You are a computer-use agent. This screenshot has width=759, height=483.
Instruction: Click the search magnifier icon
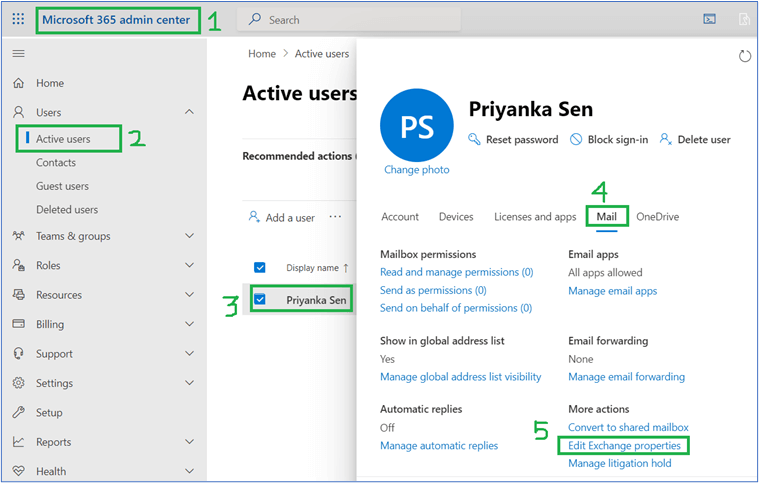[x=255, y=19]
